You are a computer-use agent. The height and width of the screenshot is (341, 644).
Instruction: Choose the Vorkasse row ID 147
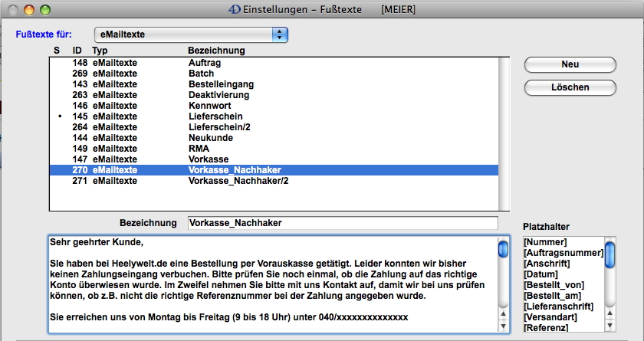(x=209, y=159)
